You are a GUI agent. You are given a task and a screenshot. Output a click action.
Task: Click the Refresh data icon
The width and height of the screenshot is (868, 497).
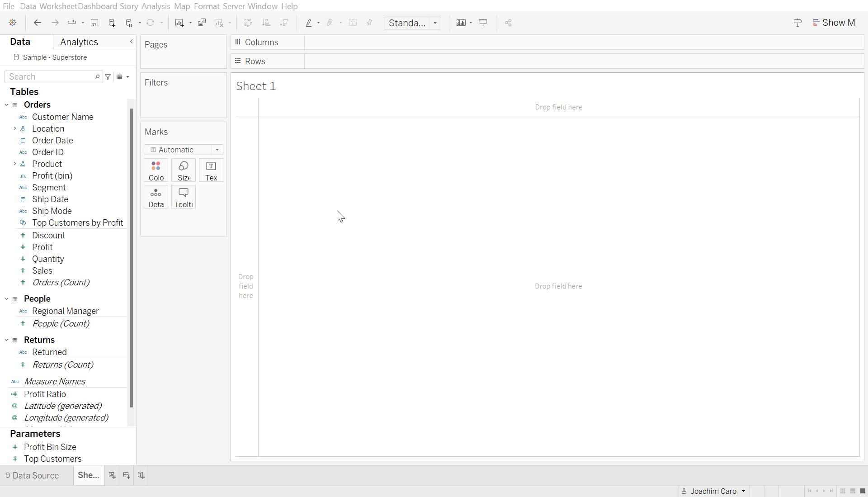[151, 23]
